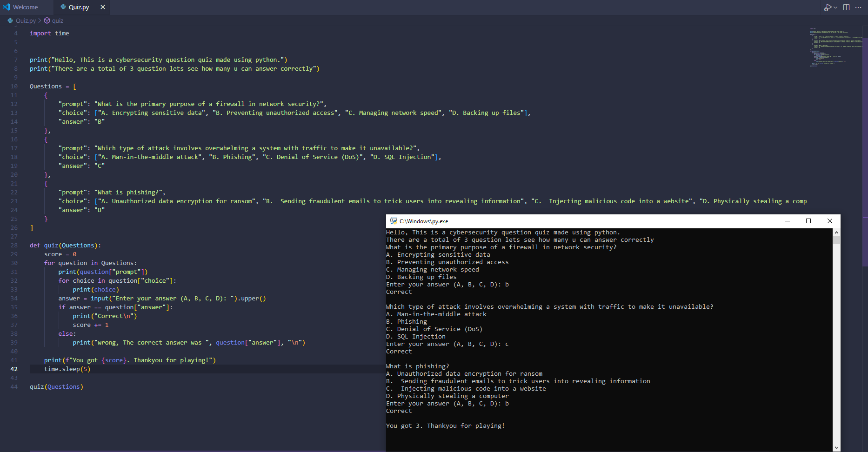Click the console scrollbar down arrow
The image size is (868, 452).
[836, 447]
